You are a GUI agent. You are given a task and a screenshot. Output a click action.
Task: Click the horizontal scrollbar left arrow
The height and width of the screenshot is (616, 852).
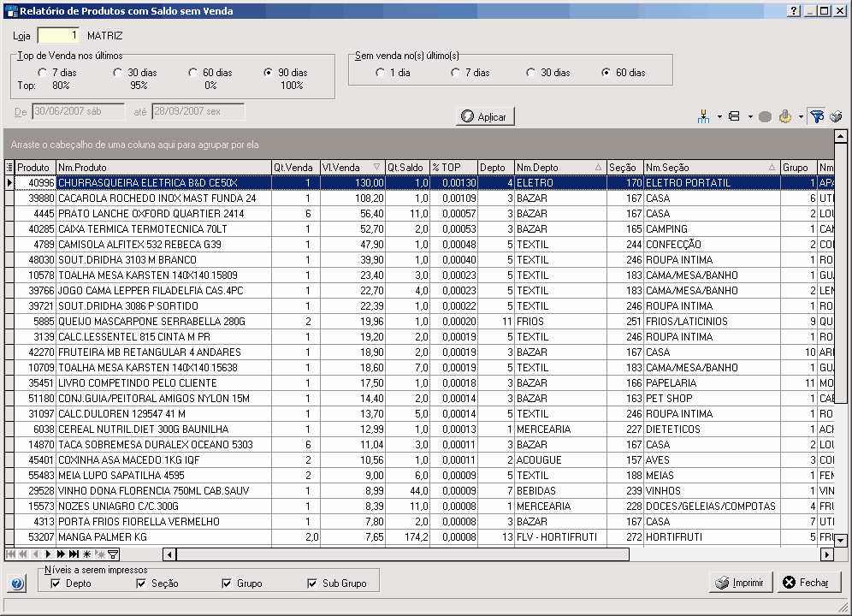pos(169,554)
